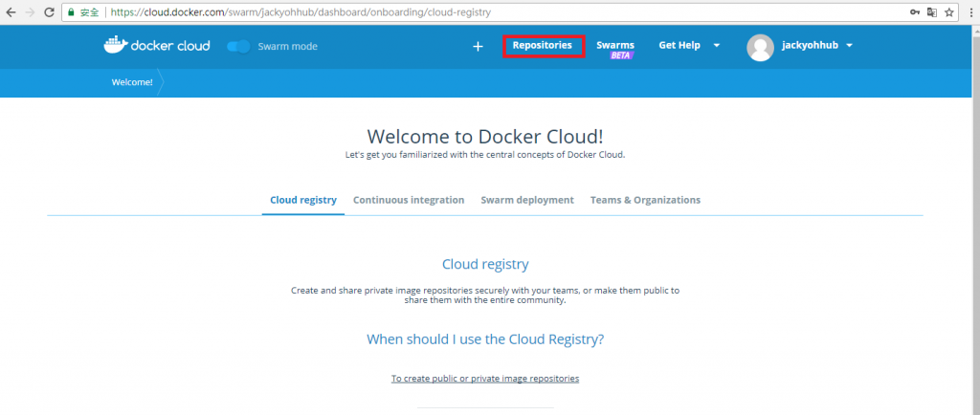This screenshot has width=980, height=415.
Task: Click the green secure padlock icon
Action: coord(71,12)
